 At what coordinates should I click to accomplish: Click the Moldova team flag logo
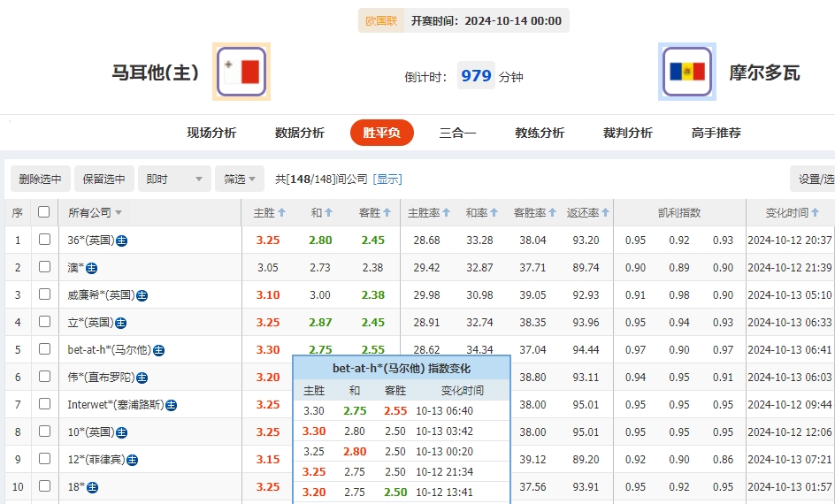coord(687,72)
